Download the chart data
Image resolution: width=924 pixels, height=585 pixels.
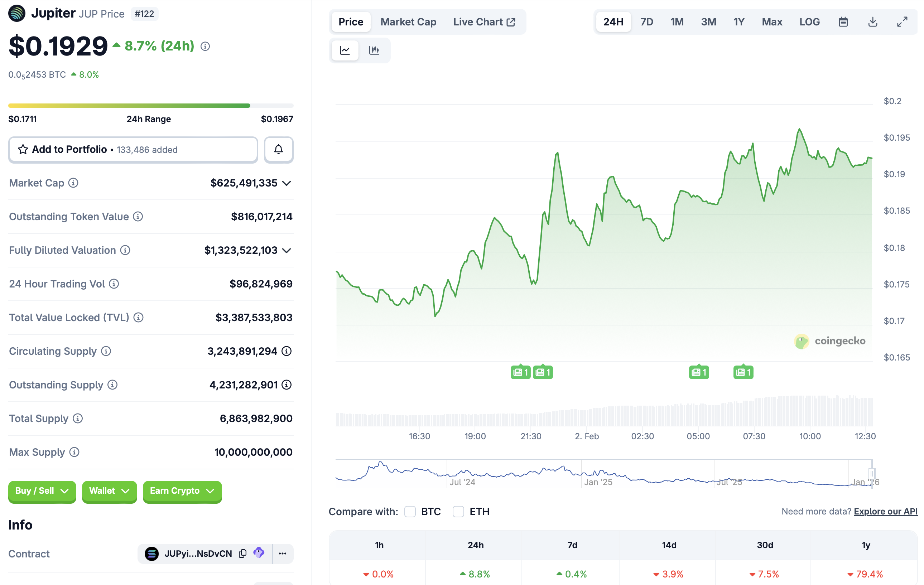(872, 22)
